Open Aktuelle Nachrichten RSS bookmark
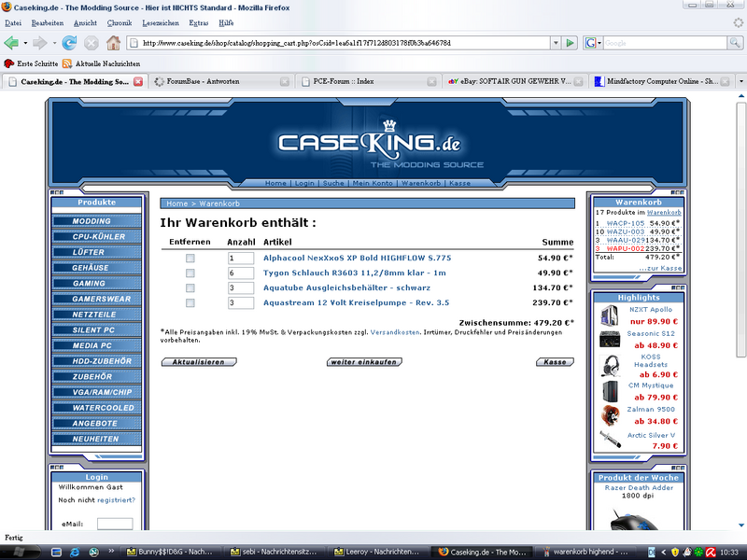This screenshot has width=747, height=560. (x=102, y=63)
